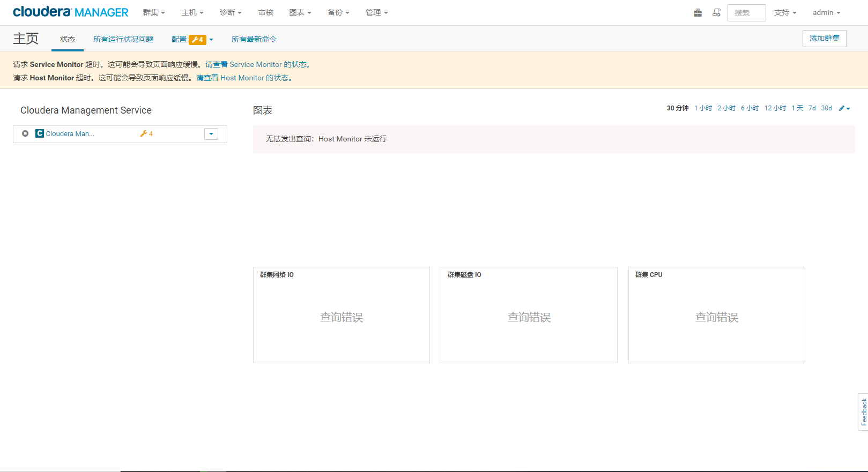Click the 群集 CPU chart title

(649, 275)
